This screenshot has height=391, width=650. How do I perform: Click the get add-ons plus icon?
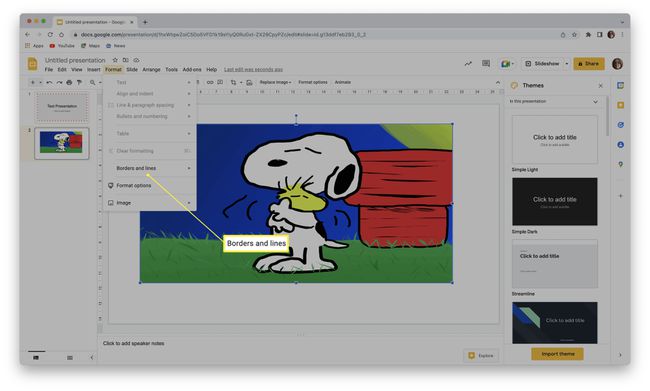[x=621, y=196]
